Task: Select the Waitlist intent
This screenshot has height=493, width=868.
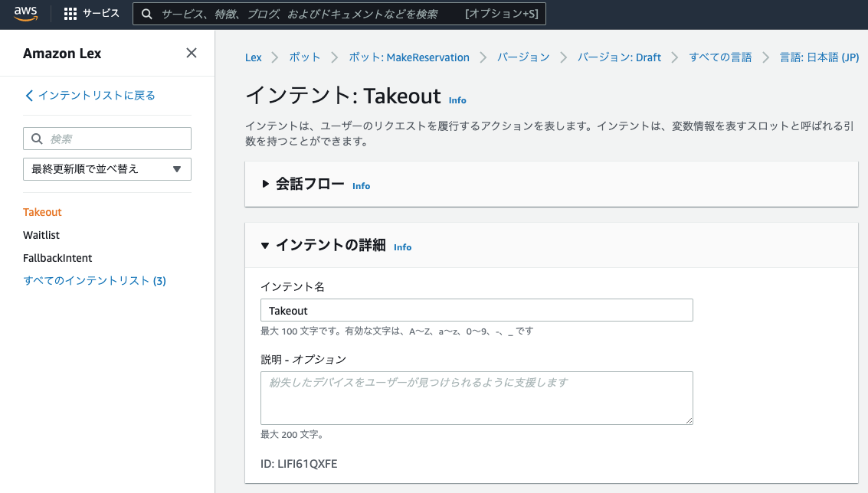Action: point(41,235)
